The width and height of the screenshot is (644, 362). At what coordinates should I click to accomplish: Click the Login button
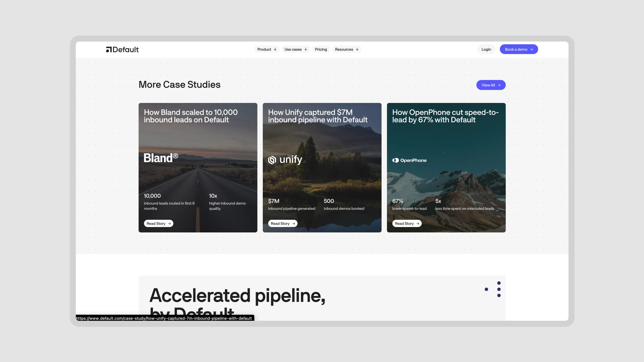point(486,49)
